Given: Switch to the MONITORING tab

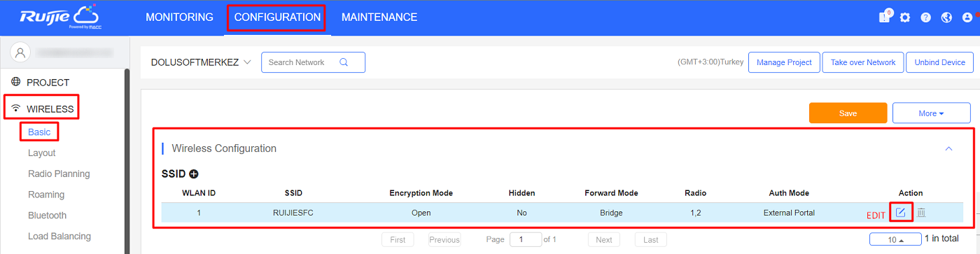Looking at the screenshot, I should point(180,17).
